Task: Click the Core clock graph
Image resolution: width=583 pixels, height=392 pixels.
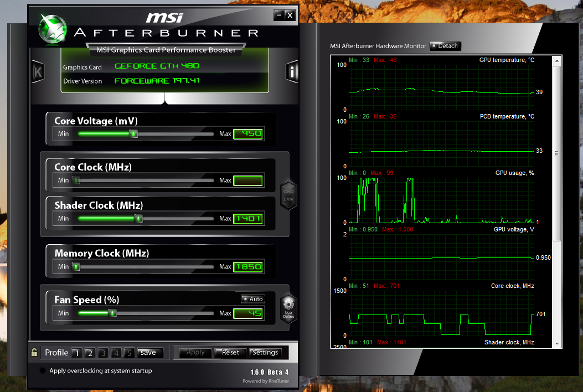Action: coord(441,313)
